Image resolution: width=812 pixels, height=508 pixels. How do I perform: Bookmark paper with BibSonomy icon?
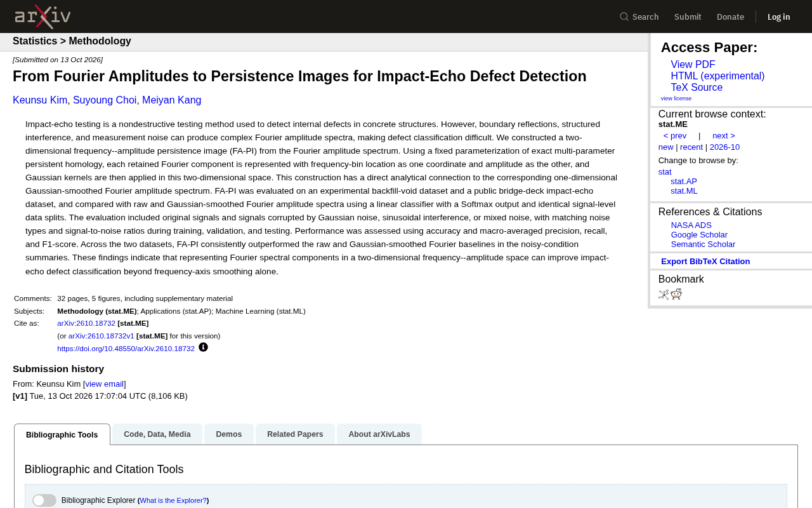click(x=664, y=294)
